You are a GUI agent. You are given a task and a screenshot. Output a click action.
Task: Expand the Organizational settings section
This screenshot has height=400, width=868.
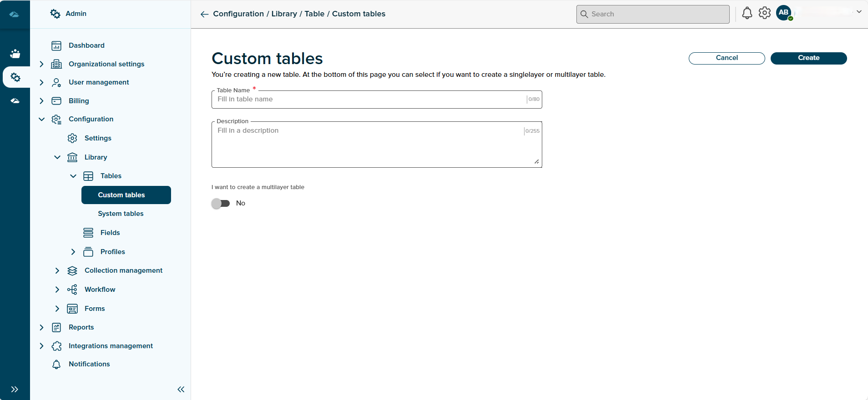[x=41, y=64]
